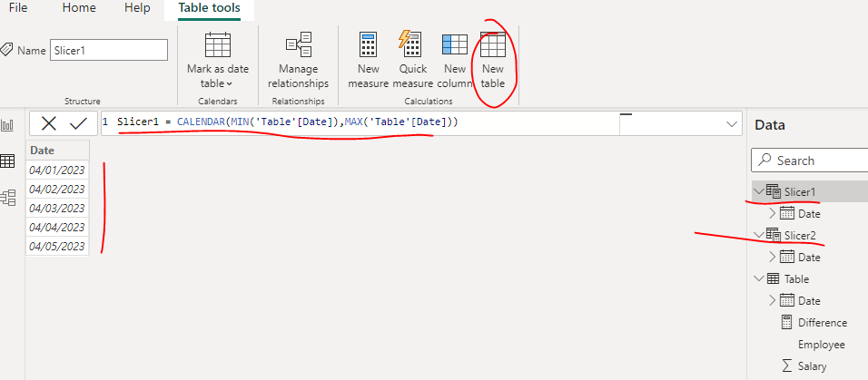Collapse the Table node in Data pane
The height and width of the screenshot is (380, 868).
click(758, 278)
